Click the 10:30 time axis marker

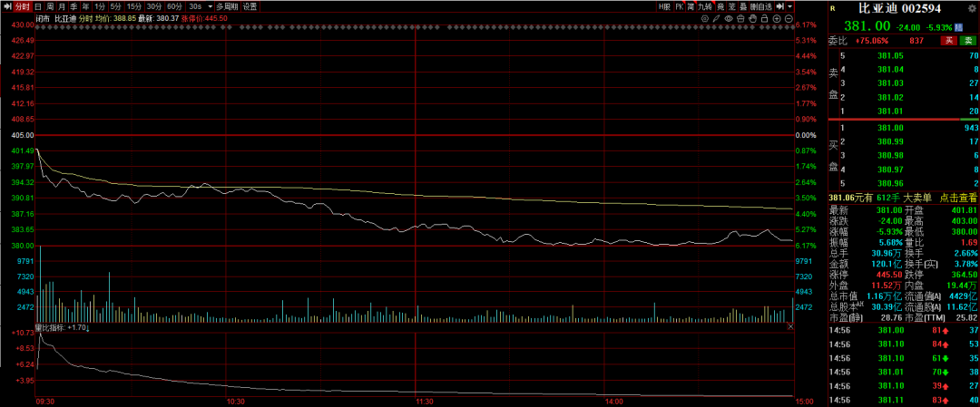click(x=236, y=402)
